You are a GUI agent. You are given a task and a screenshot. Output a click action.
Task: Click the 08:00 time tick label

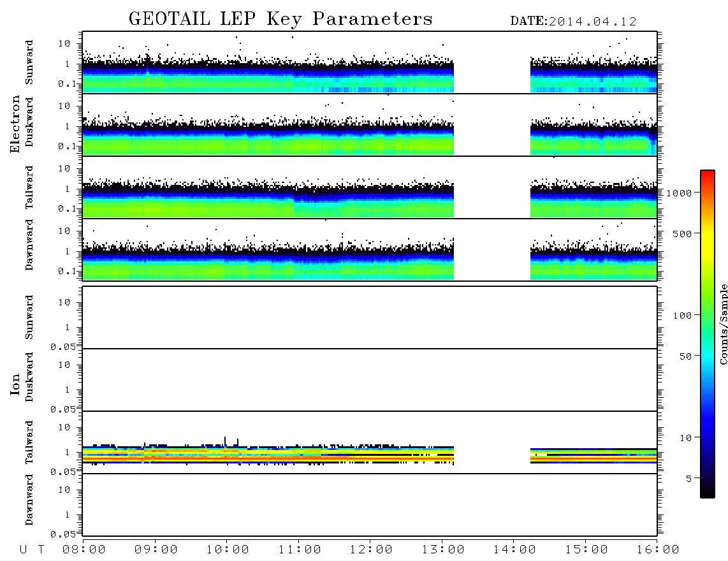(x=84, y=550)
